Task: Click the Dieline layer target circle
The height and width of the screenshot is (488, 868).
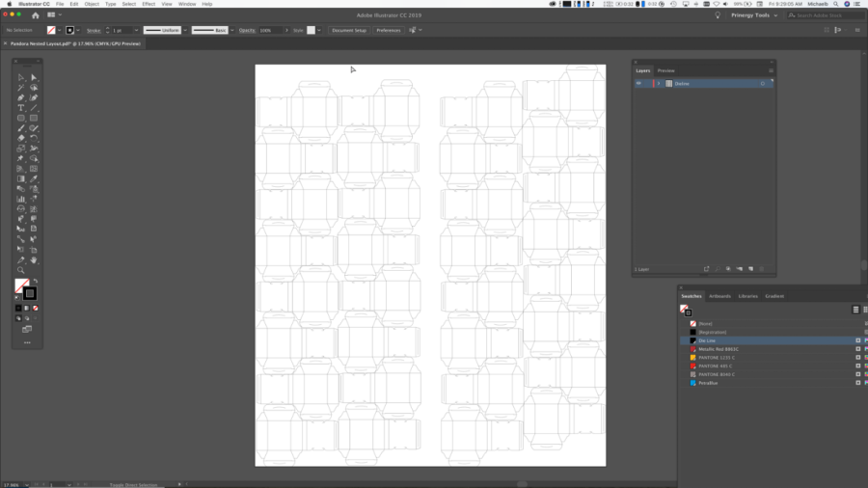Action: pos(763,84)
